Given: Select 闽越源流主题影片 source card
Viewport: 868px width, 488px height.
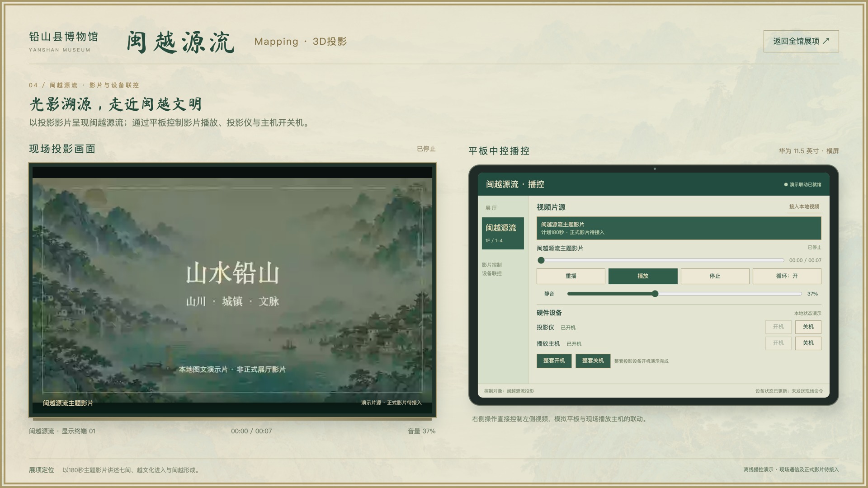Looking at the screenshot, I should coord(679,228).
